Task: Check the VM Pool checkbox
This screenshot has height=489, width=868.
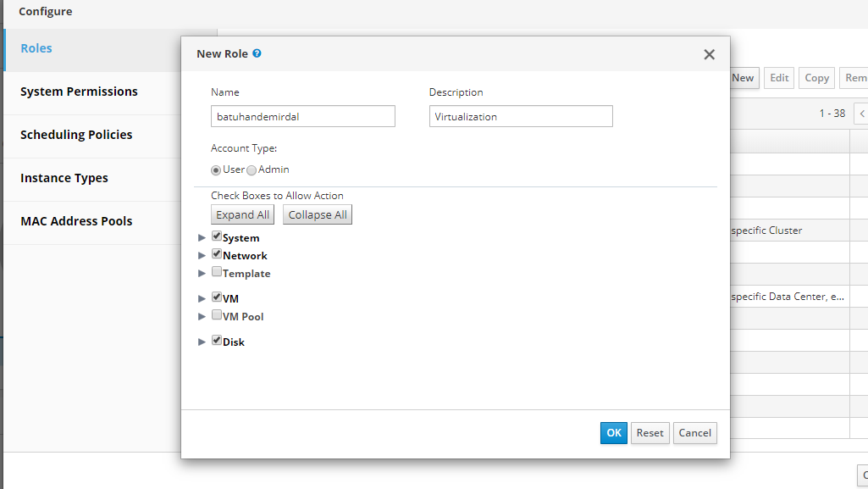Action: pyautogui.click(x=217, y=315)
